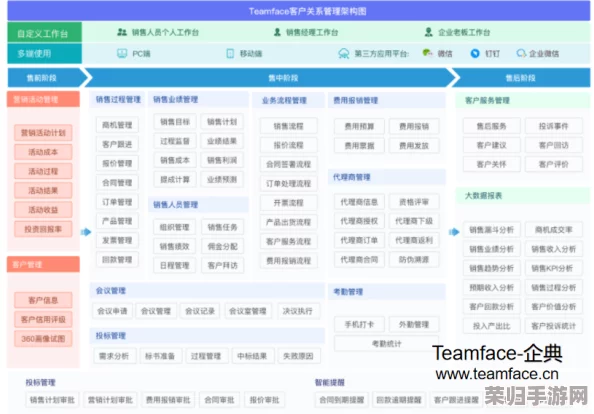Click 费用发放 box
This screenshot has height=414, width=594.
pyautogui.click(x=414, y=145)
